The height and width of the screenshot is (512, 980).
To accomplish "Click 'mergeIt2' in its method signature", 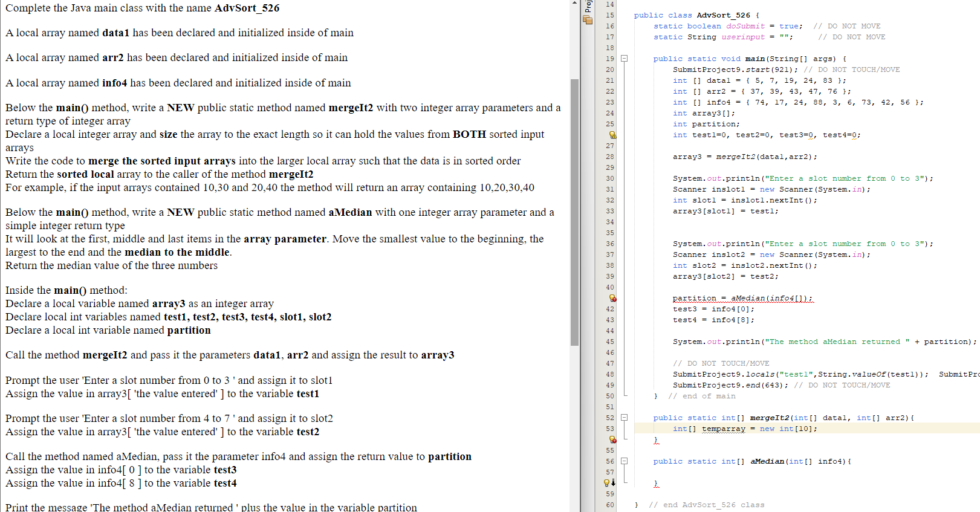I will point(770,418).
